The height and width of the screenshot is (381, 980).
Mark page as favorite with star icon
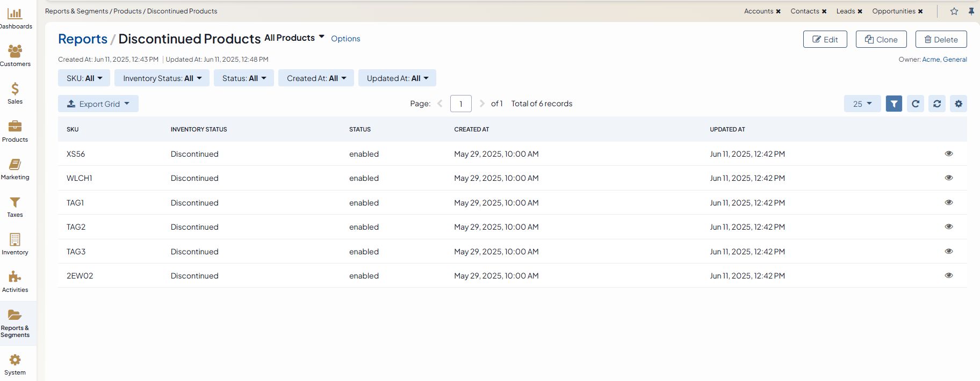tap(954, 11)
